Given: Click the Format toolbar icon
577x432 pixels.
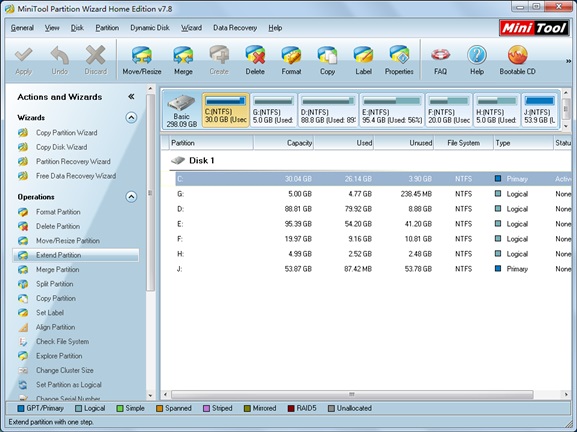Looking at the screenshot, I should point(291,60).
